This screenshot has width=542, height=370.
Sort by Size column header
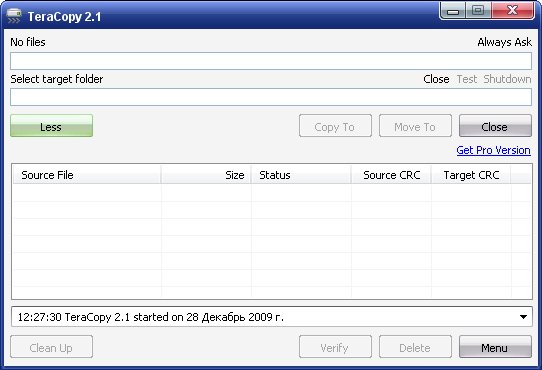(206, 175)
